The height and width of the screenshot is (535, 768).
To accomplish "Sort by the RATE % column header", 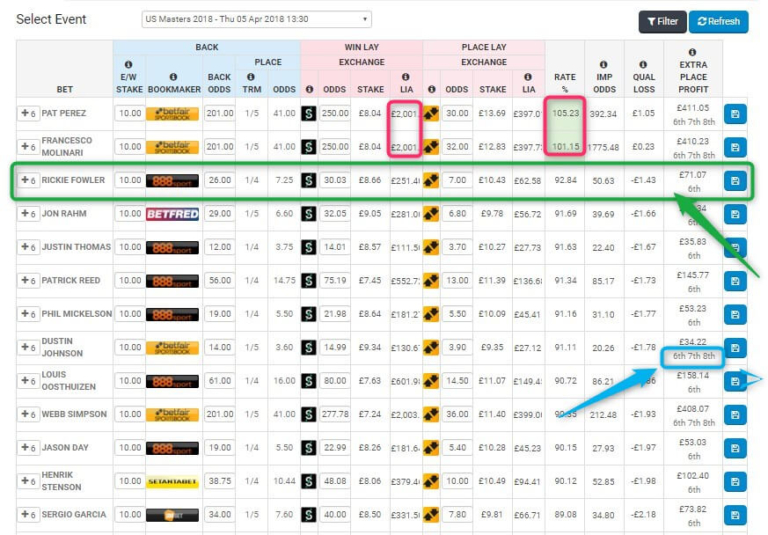I will 565,83.
